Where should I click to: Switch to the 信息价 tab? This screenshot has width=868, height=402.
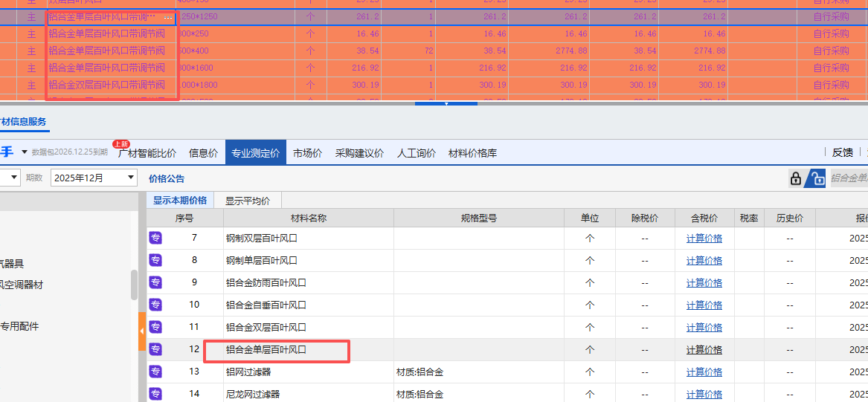203,153
